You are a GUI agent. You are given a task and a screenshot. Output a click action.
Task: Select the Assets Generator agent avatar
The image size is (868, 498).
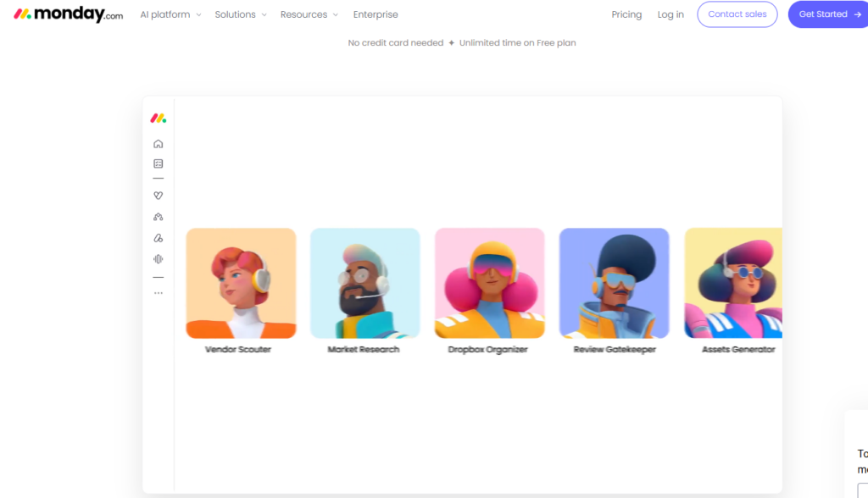733,284
